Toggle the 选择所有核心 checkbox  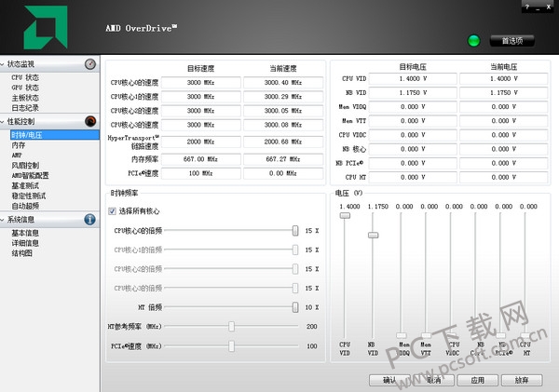click(x=113, y=211)
